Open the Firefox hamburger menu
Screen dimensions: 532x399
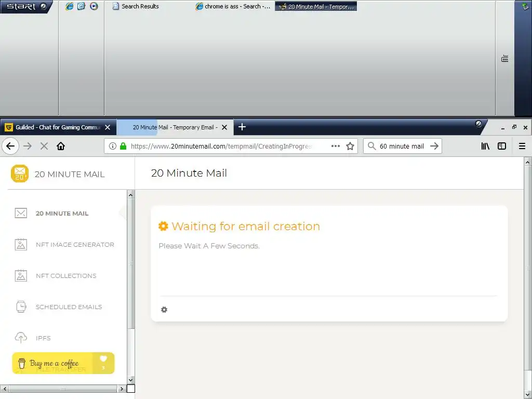522,146
